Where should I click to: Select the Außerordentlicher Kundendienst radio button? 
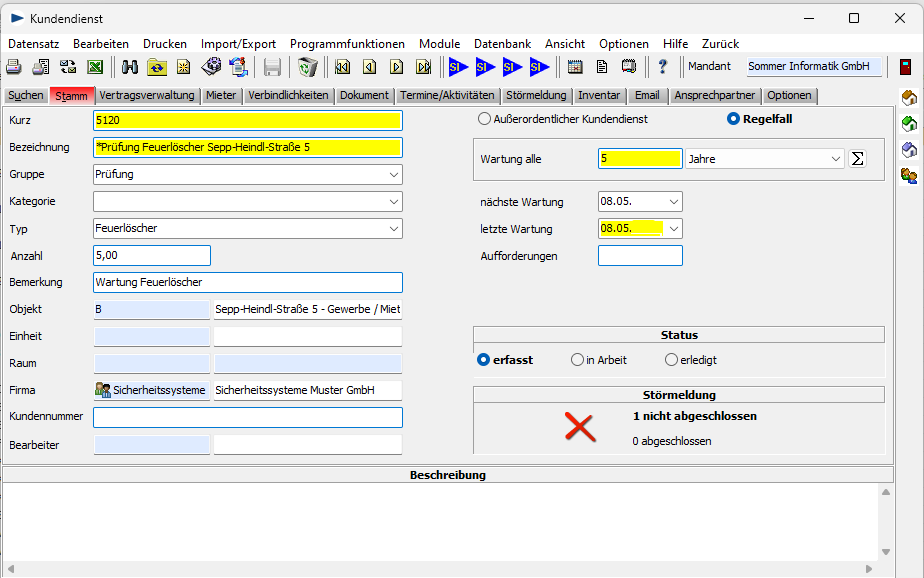tap(485, 119)
